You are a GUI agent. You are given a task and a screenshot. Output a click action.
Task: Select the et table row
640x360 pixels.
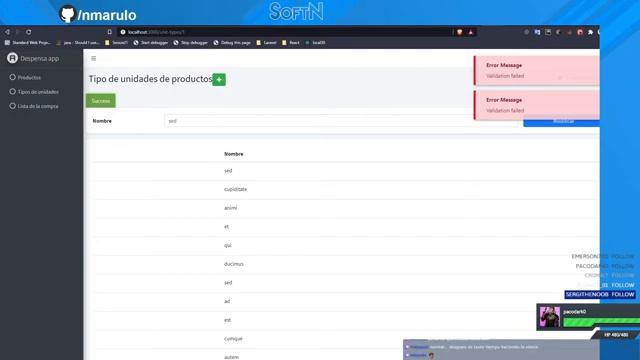[346, 227]
